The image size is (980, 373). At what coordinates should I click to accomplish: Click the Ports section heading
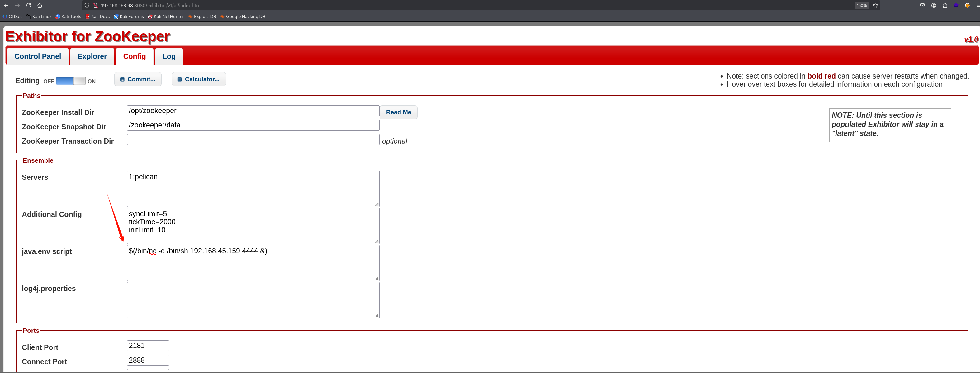click(31, 331)
